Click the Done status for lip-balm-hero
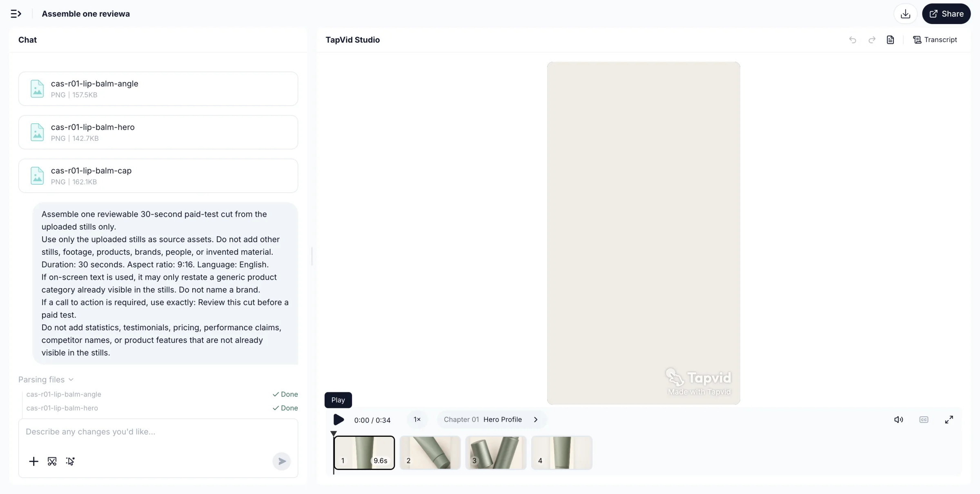Image resolution: width=980 pixels, height=494 pixels. tap(285, 408)
